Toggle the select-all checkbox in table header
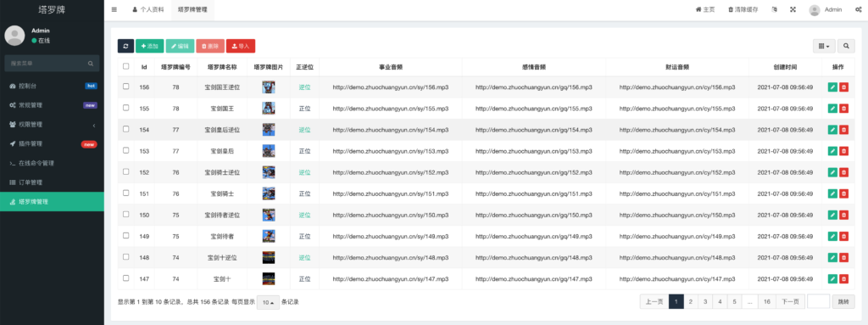868x325 pixels. 126,66
